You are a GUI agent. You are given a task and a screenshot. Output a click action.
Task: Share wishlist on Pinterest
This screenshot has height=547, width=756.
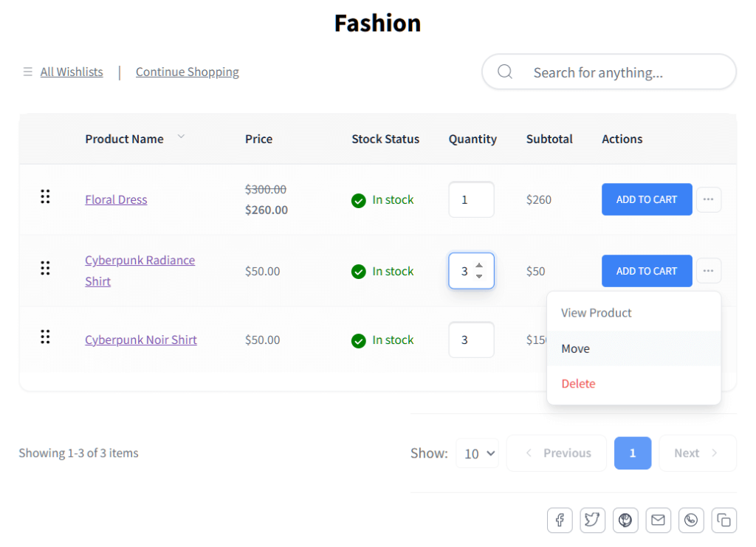click(625, 520)
